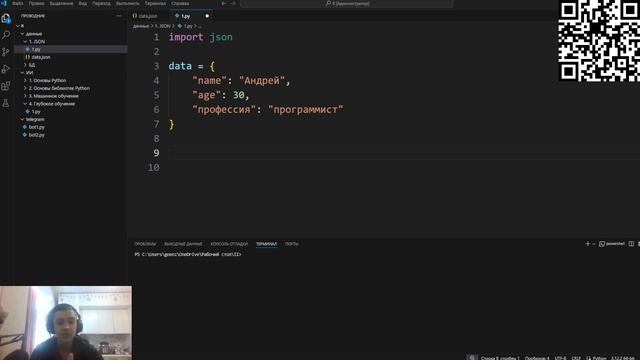Open the Терминал menu

coord(155,3)
